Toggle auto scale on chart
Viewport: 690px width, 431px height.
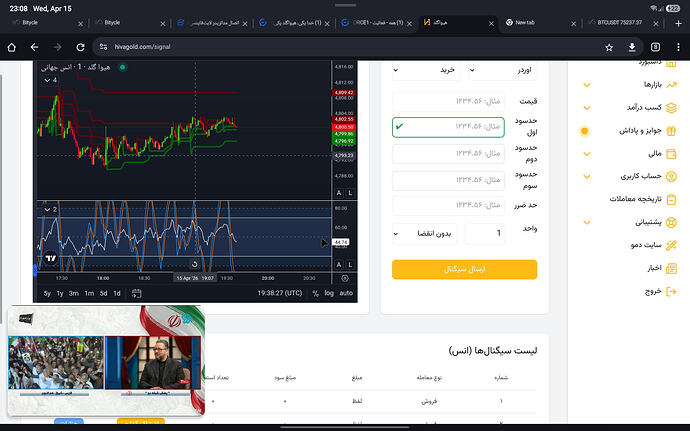346,293
